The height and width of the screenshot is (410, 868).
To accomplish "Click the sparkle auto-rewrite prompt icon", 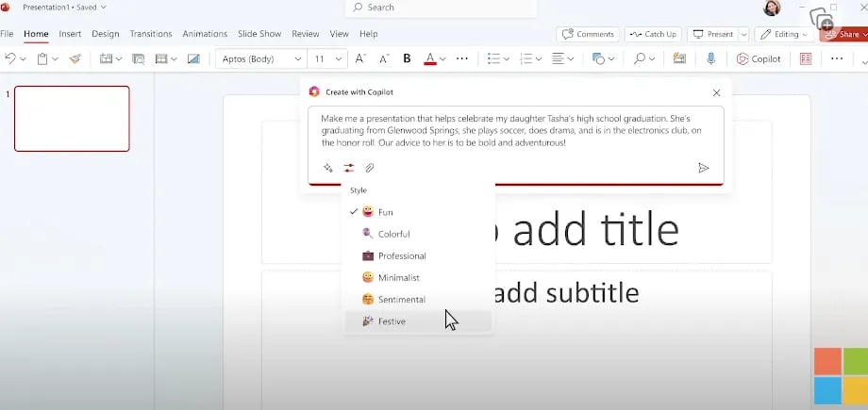I will tap(327, 168).
